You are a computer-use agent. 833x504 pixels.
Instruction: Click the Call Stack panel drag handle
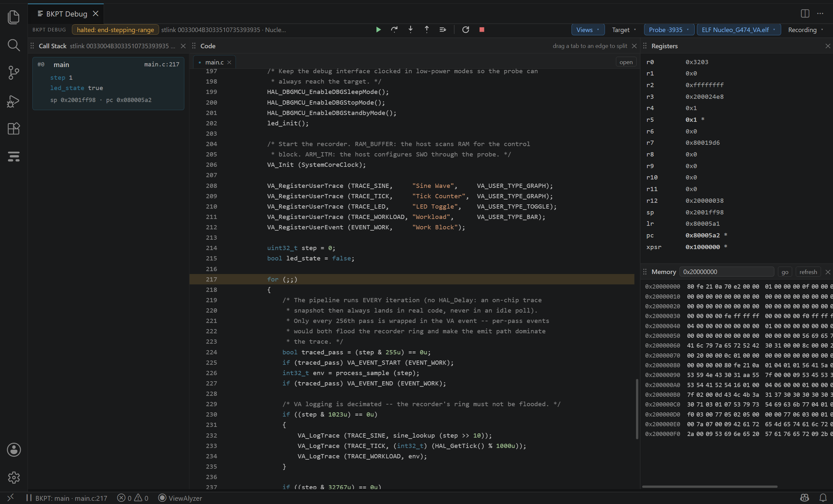[32, 46]
